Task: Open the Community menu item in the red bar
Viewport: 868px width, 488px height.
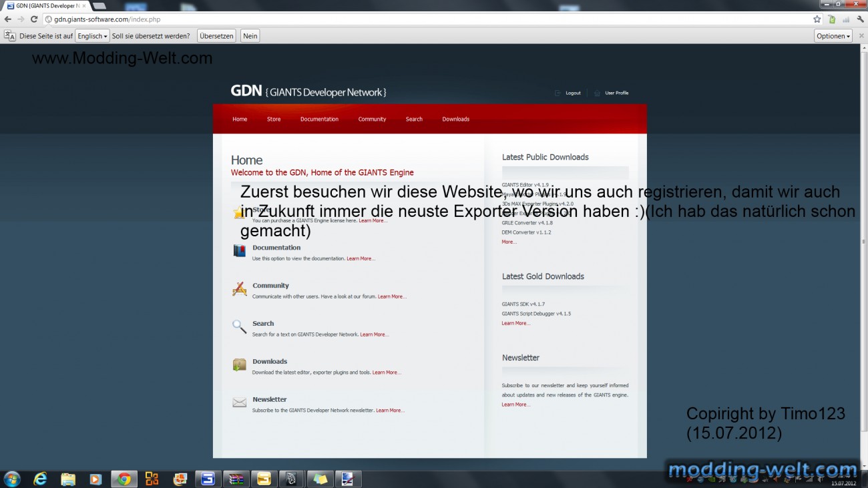Action: click(372, 119)
